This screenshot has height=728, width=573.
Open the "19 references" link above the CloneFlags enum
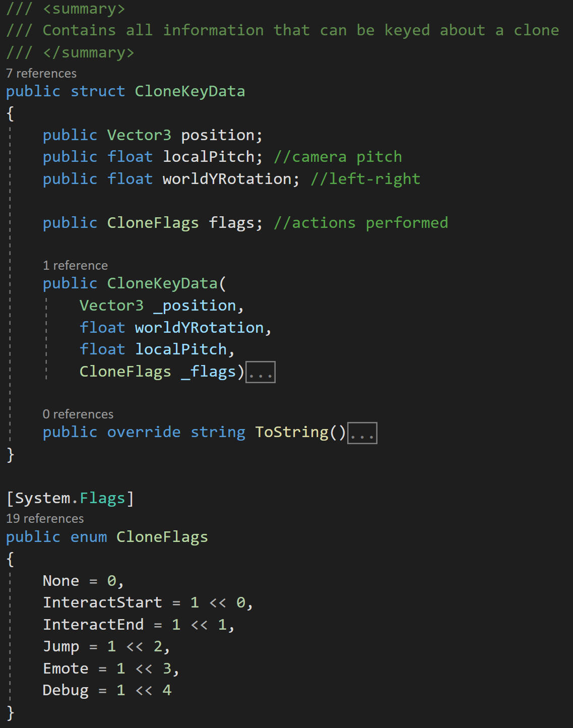pyautogui.click(x=45, y=519)
